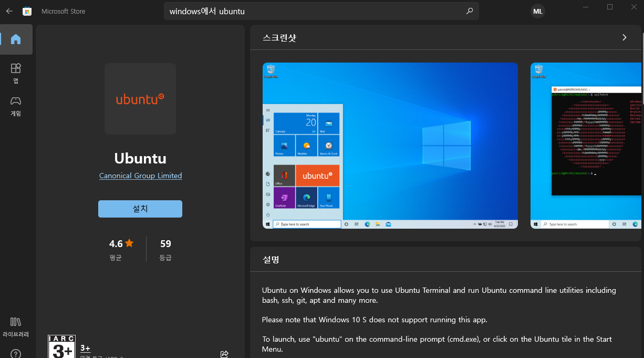Click the Microsoft Store logo icon
Image resolution: width=644 pixels, height=358 pixels.
(x=27, y=11)
